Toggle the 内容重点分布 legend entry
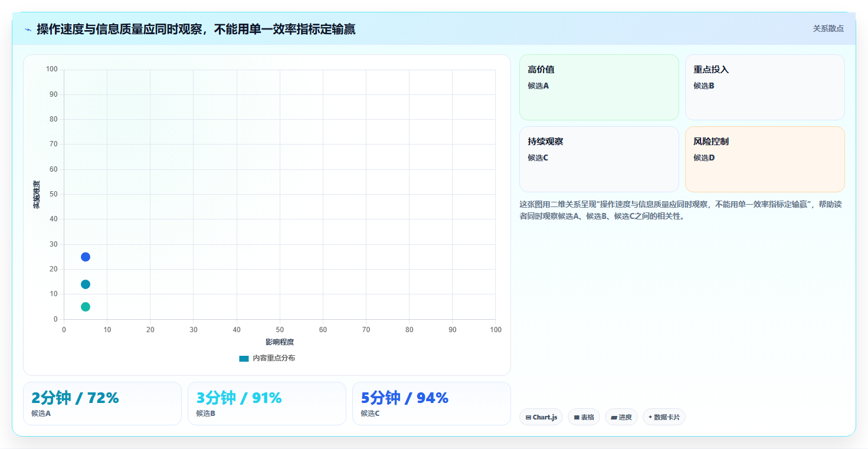This screenshot has width=868, height=449. point(267,358)
